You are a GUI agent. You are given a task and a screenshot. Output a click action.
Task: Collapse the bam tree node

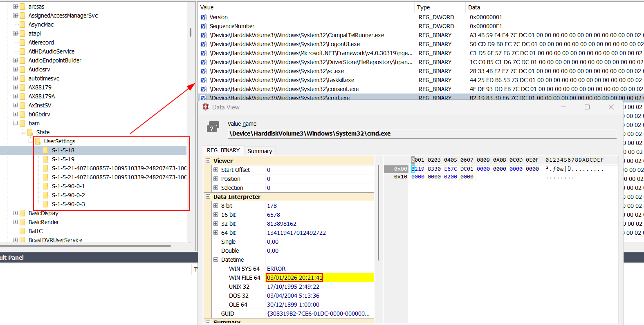16,123
